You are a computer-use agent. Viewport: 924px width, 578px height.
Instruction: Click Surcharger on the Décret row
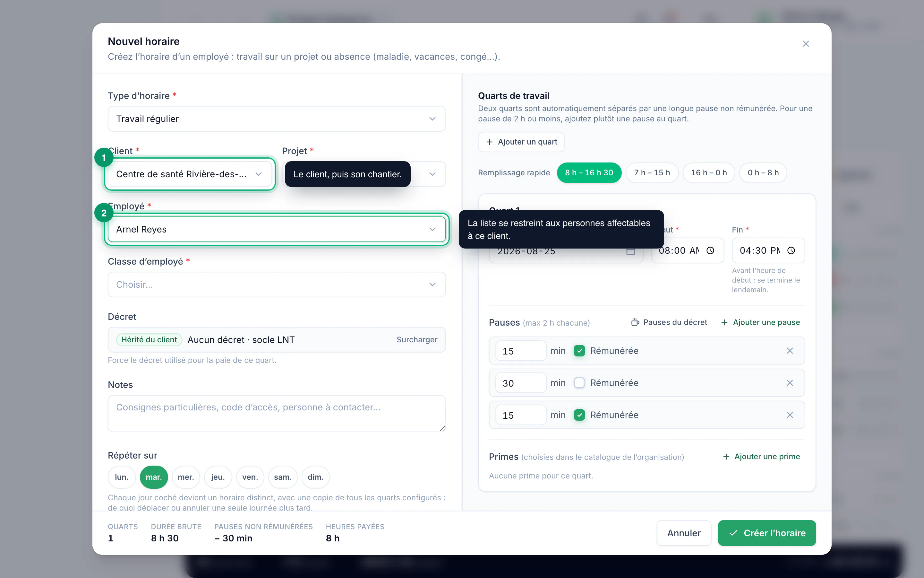point(417,339)
